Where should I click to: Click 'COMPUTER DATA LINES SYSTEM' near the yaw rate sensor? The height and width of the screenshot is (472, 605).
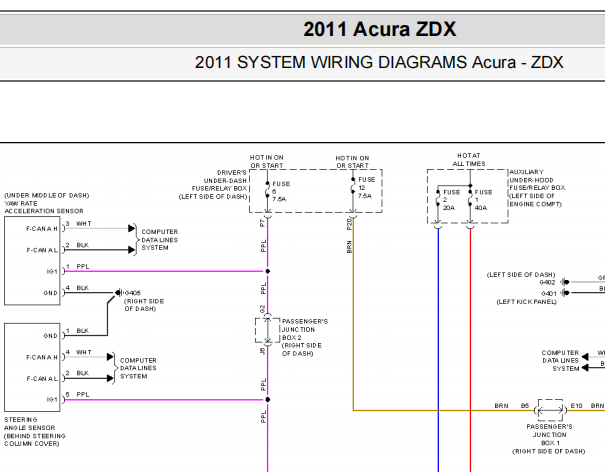point(160,240)
